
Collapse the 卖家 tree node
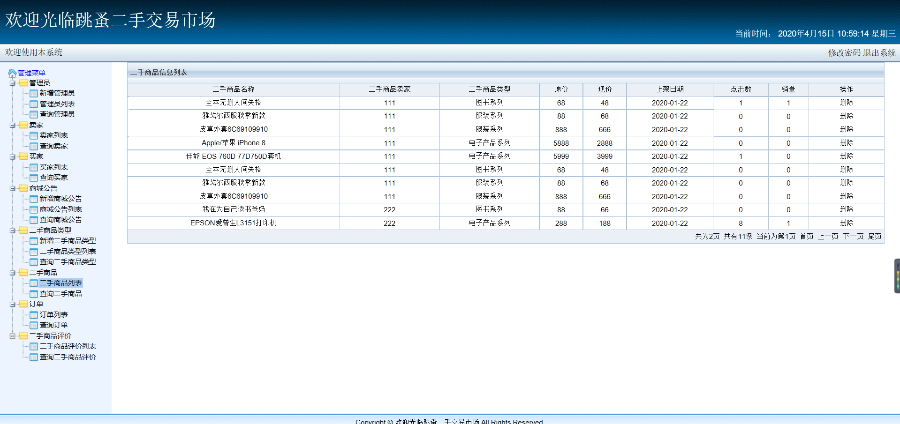coord(12,125)
